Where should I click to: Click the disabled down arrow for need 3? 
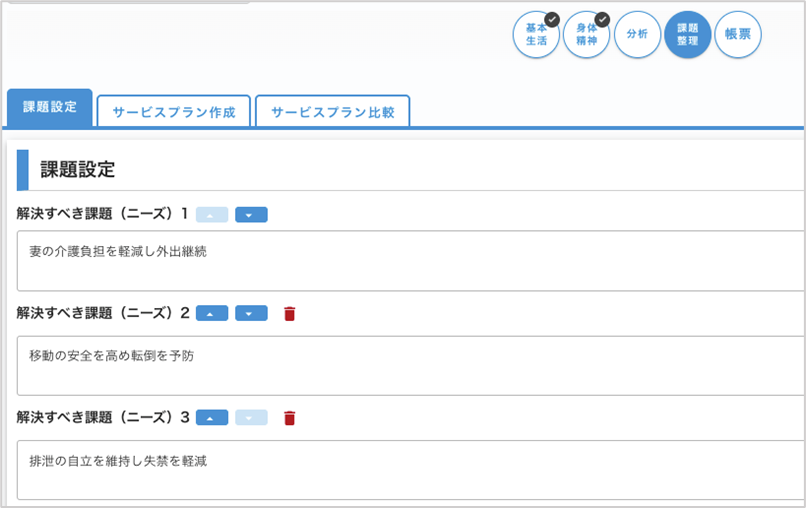[251, 418]
